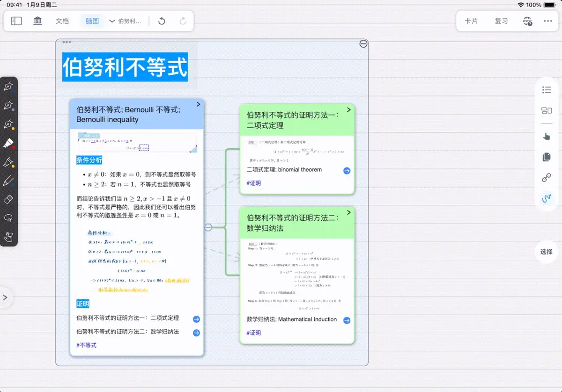Follow arrow next to 证明方法一：二项式定理 link

point(196,319)
